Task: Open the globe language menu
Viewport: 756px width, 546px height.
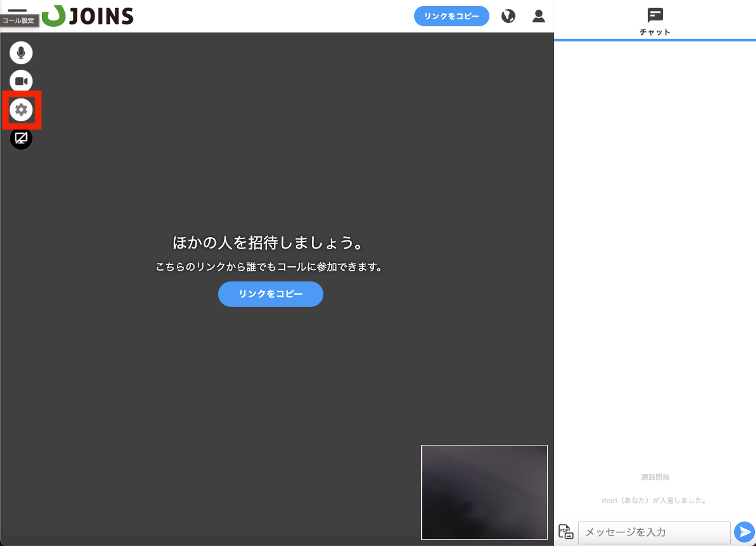Action: click(508, 16)
